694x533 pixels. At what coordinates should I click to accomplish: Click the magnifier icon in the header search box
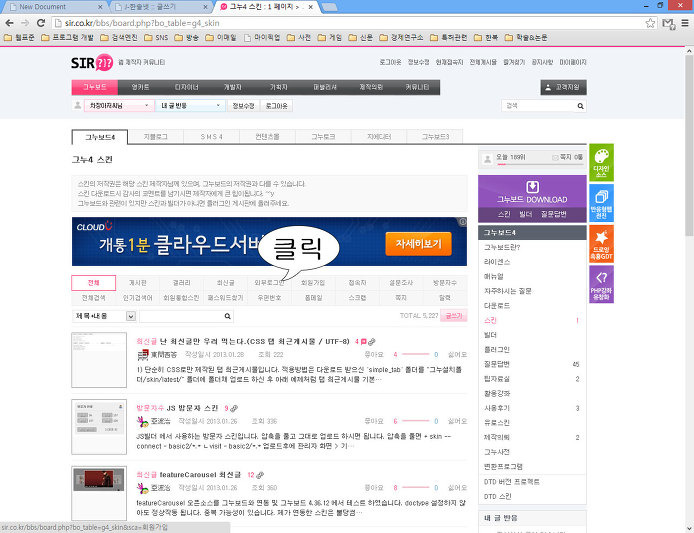click(580, 106)
